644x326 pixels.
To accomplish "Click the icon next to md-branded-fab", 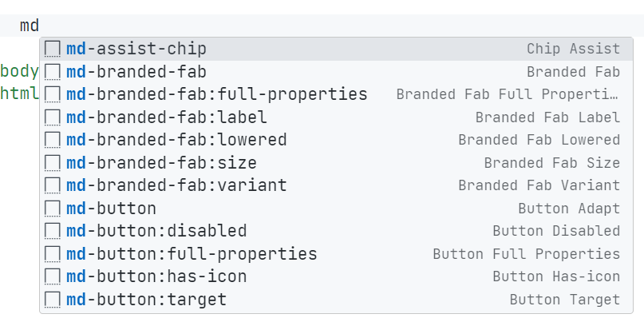I will click(x=53, y=72).
